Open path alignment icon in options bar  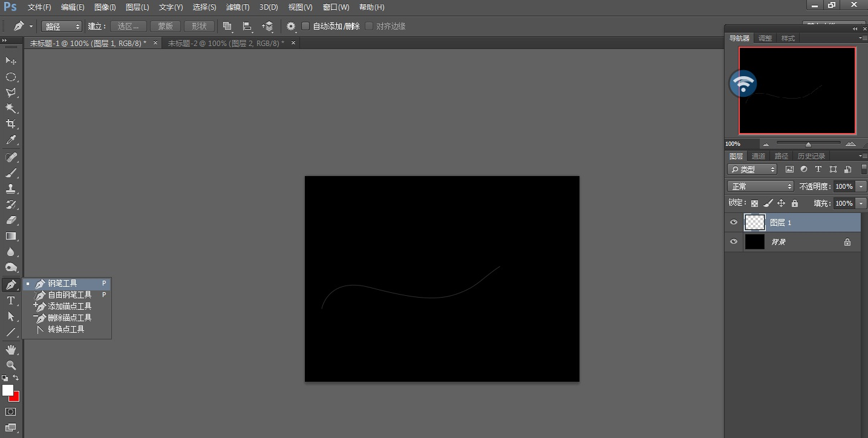(x=247, y=26)
